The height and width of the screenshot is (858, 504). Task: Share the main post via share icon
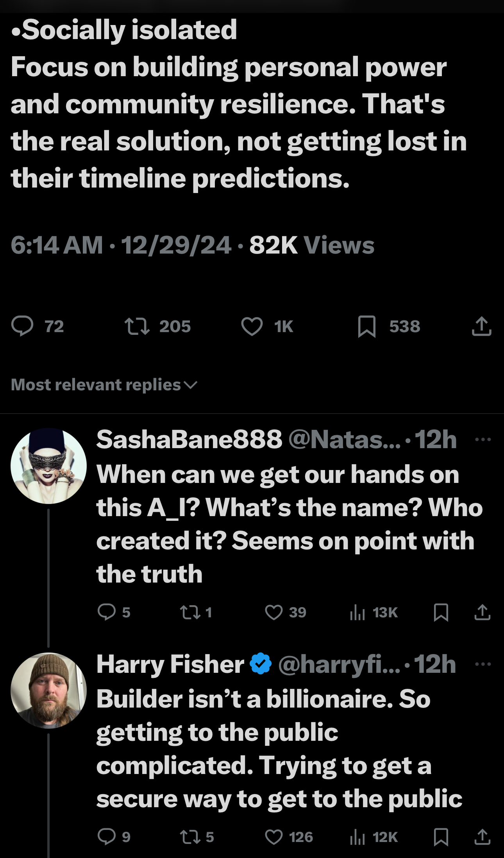[x=481, y=326]
